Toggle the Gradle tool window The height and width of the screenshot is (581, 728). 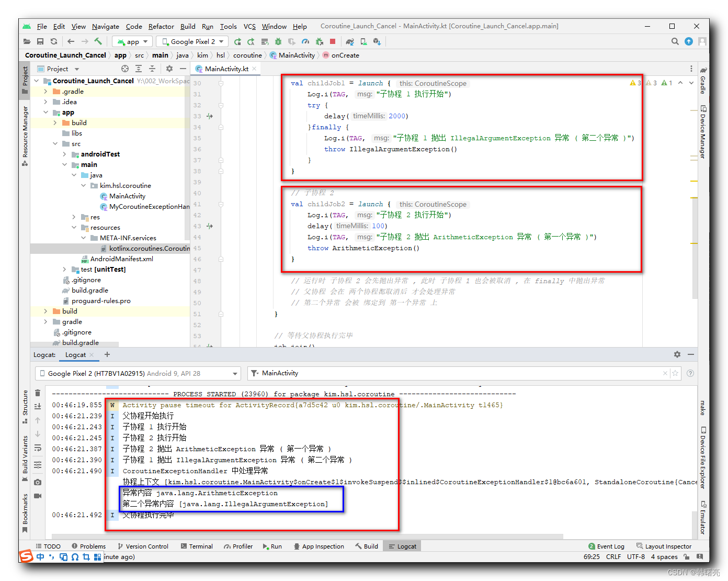(x=703, y=80)
